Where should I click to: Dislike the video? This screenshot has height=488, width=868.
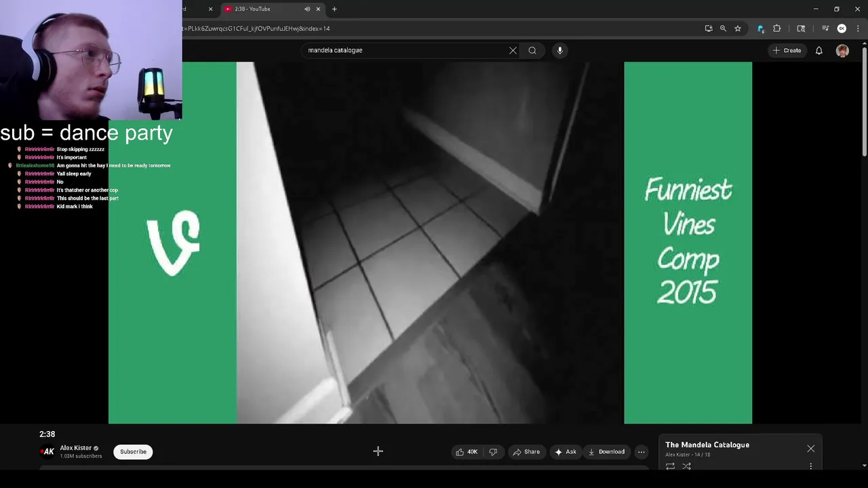click(493, 452)
